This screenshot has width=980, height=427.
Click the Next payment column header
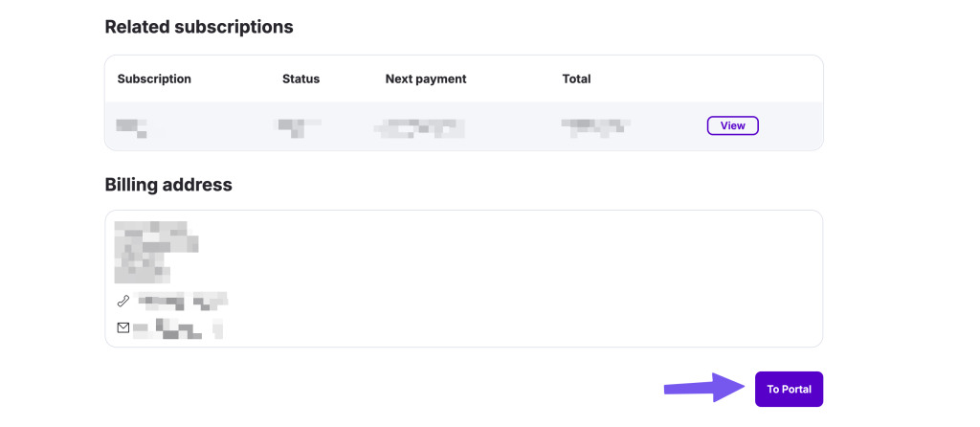[x=425, y=79]
